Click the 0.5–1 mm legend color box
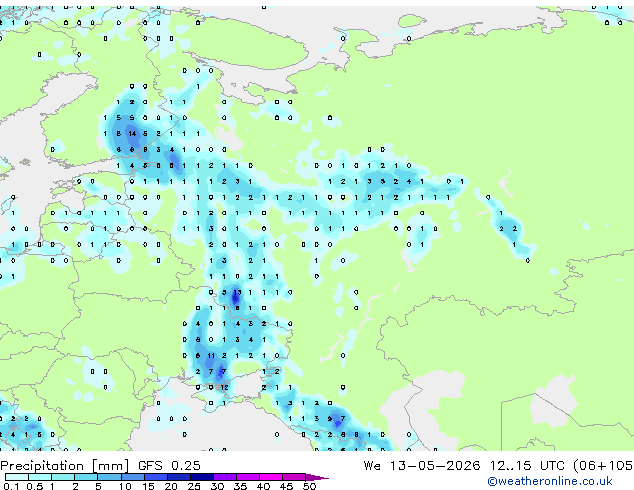The image size is (634, 490). (40, 477)
